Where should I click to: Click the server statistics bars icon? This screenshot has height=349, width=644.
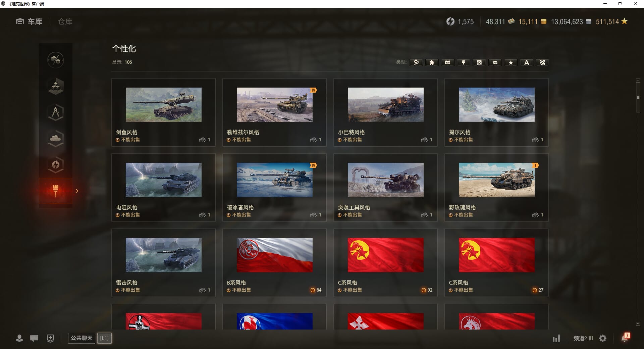pos(556,338)
